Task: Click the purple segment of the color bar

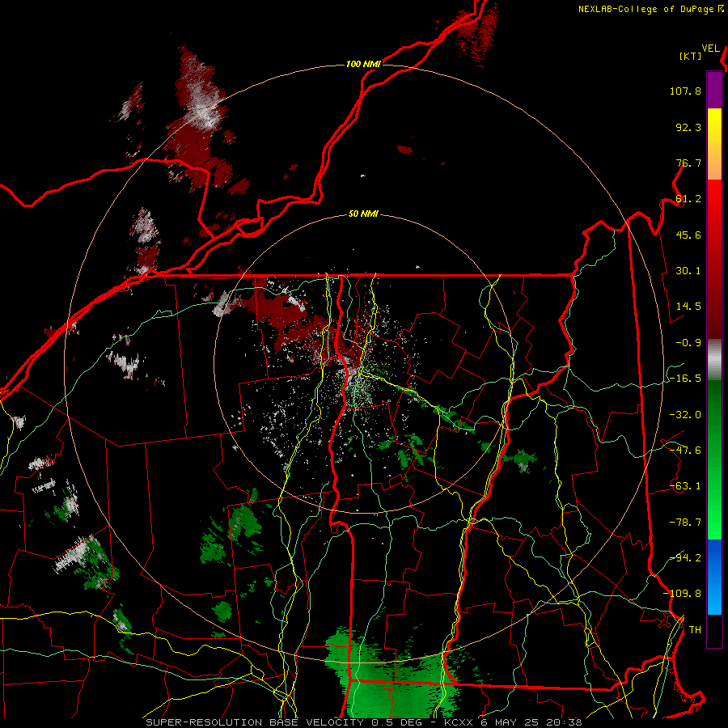Action: [x=714, y=90]
